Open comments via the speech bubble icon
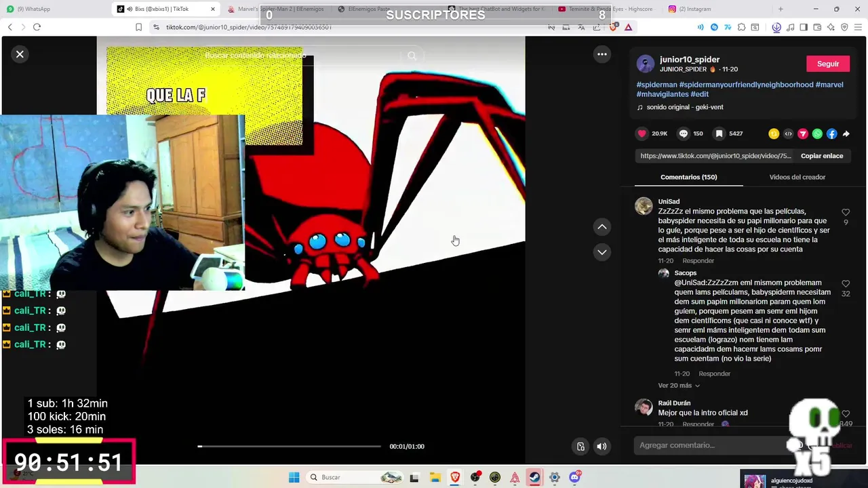This screenshot has height=488, width=868. [684, 134]
